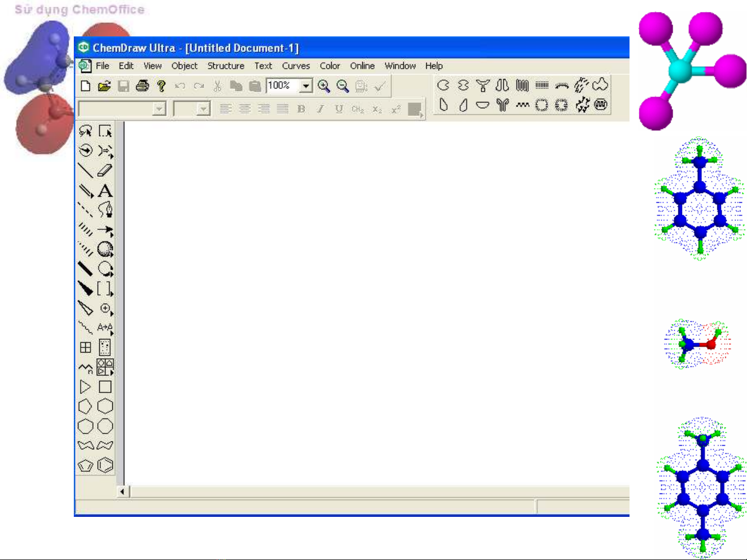The width and height of the screenshot is (747, 560).
Task: Select the Acyclic Chain tool
Action: (85, 368)
